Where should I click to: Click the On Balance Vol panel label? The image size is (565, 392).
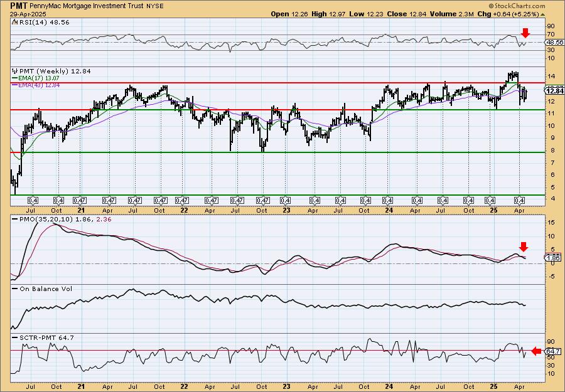coord(42,289)
